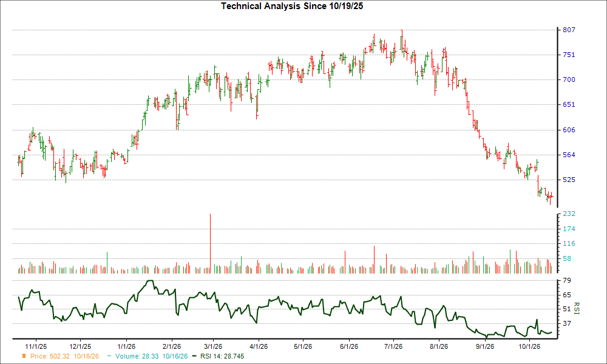
Task: Click the 1/1/26 date label
Action: [126, 346]
